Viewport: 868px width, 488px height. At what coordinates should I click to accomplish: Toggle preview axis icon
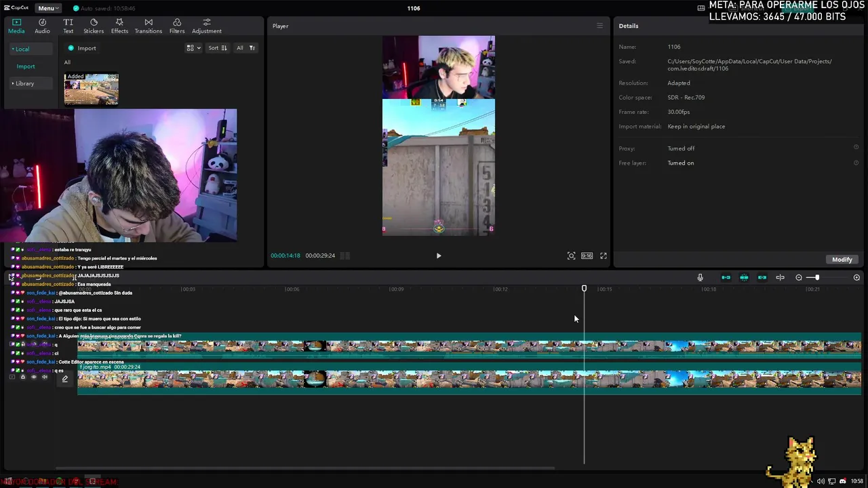click(780, 277)
